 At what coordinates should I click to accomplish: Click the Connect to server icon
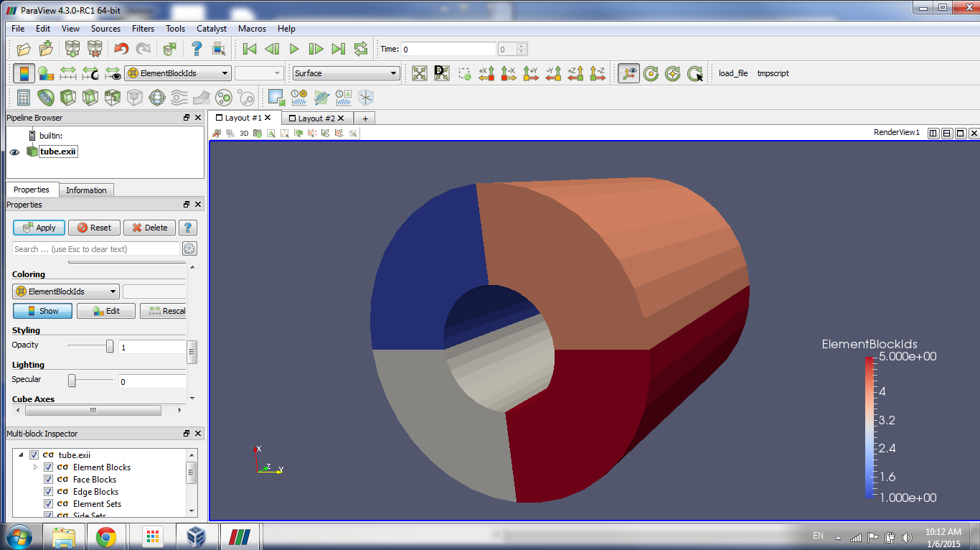pos(72,49)
